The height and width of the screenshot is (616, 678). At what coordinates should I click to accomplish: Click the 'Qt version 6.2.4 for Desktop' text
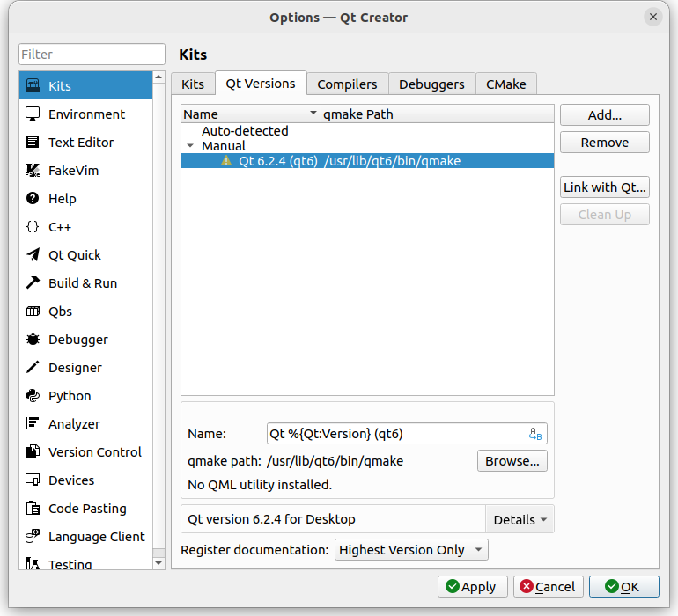[x=271, y=518]
